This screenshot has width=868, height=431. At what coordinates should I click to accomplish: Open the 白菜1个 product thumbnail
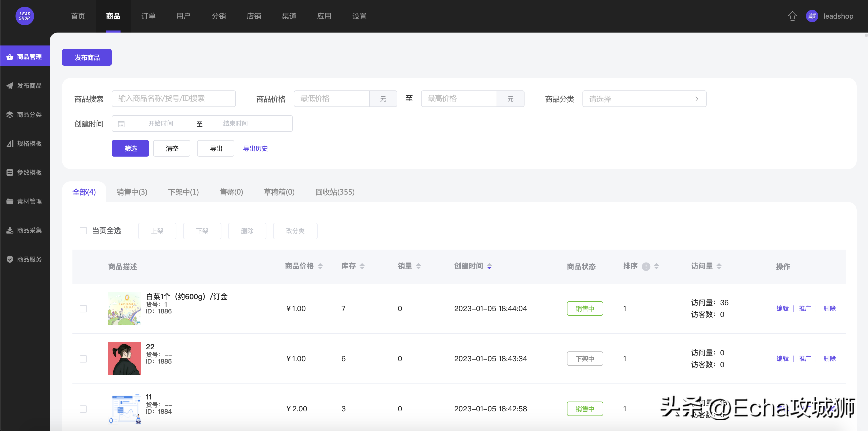tap(124, 309)
